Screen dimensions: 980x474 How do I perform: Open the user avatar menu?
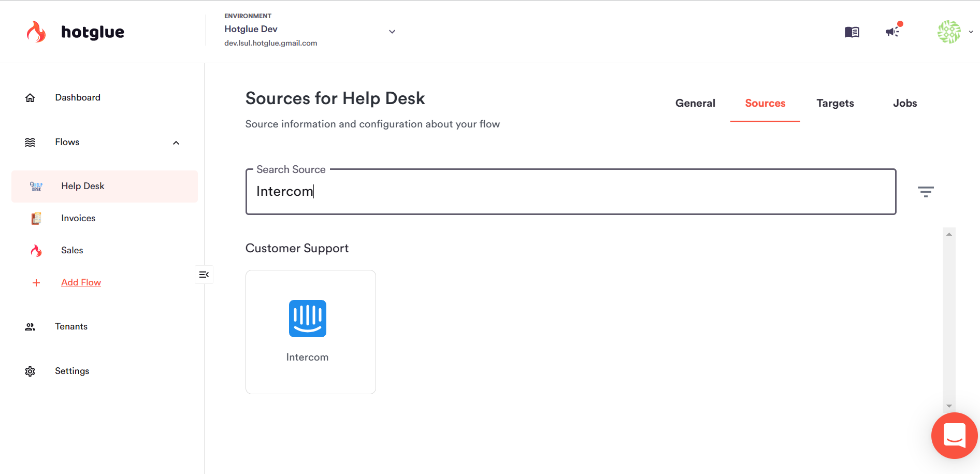949,32
